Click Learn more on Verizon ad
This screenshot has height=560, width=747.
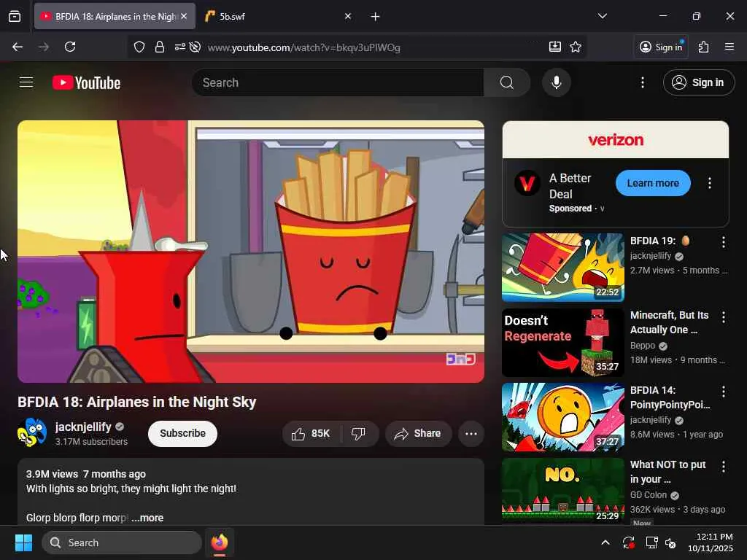[653, 183]
